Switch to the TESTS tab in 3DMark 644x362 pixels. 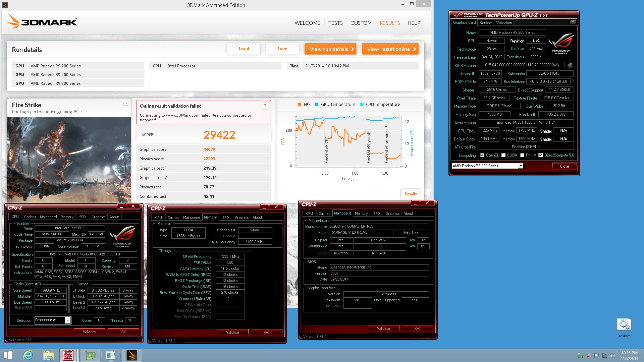click(335, 23)
